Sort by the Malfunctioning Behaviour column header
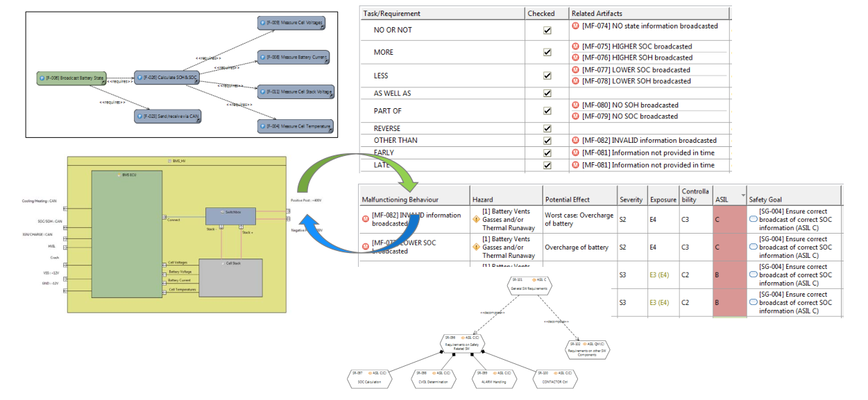This screenshot has height=400, width=868. pos(414,195)
